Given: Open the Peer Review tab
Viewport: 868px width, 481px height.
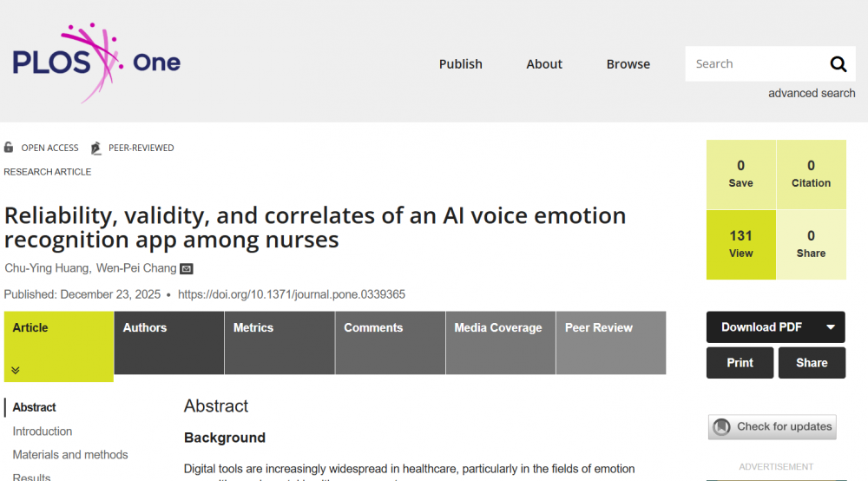Looking at the screenshot, I should (x=610, y=342).
